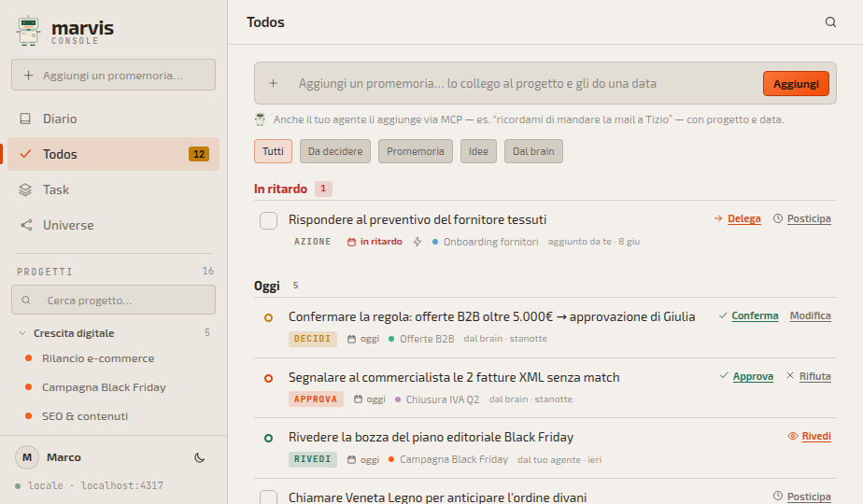Click the APPROVA tag
The width and height of the screenshot is (863, 504).
[316, 399]
